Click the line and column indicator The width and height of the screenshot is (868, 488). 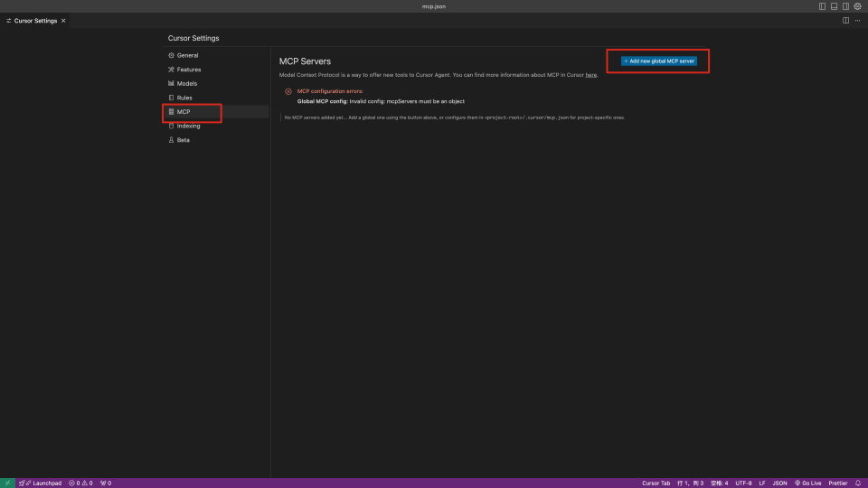pyautogui.click(x=690, y=483)
